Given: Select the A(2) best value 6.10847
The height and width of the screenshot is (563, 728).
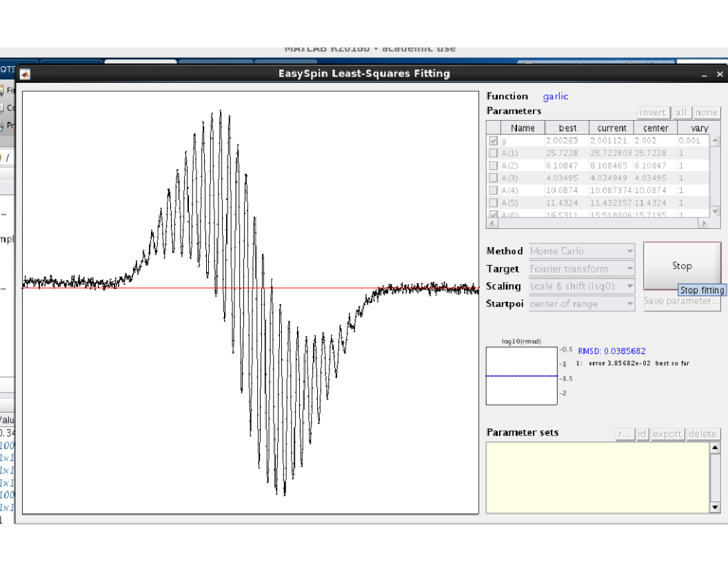Looking at the screenshot, I should pyautogui.click(x=567, y=166).
